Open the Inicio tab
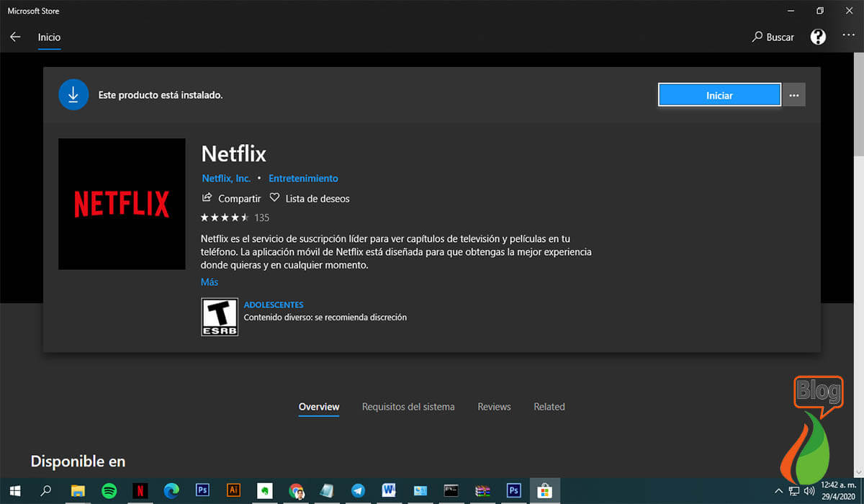864x504 pixels. [49, 37]
